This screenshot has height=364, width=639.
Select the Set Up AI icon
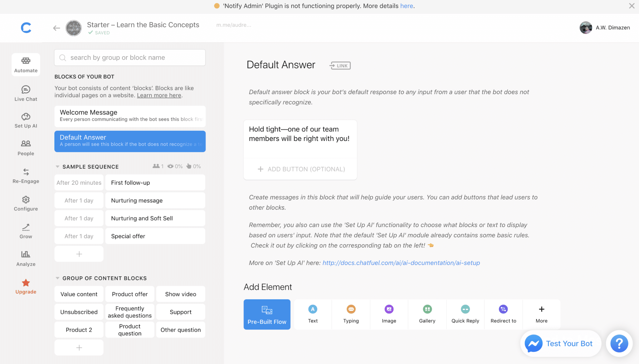26,120
